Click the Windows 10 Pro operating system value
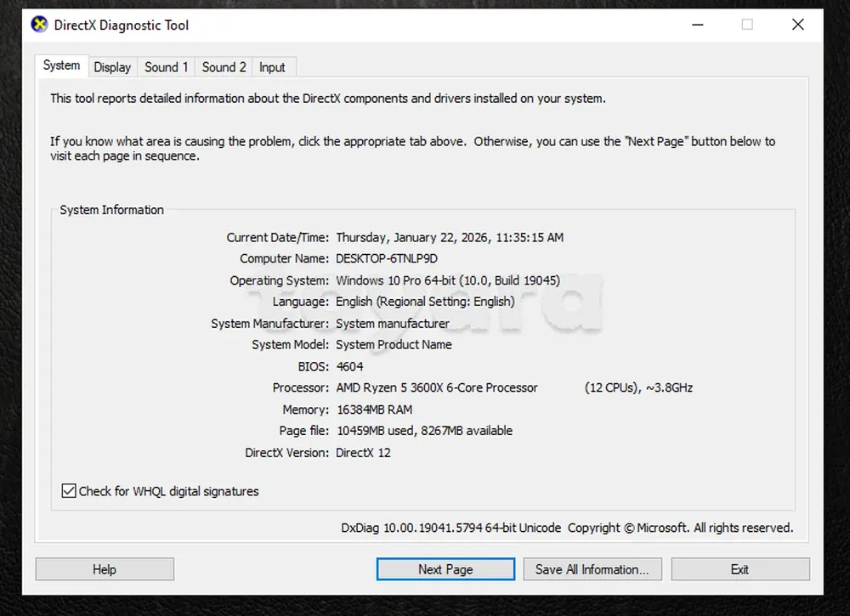Image resolution: width=850 pixels, height=616 pixels. tap(447, 280)
